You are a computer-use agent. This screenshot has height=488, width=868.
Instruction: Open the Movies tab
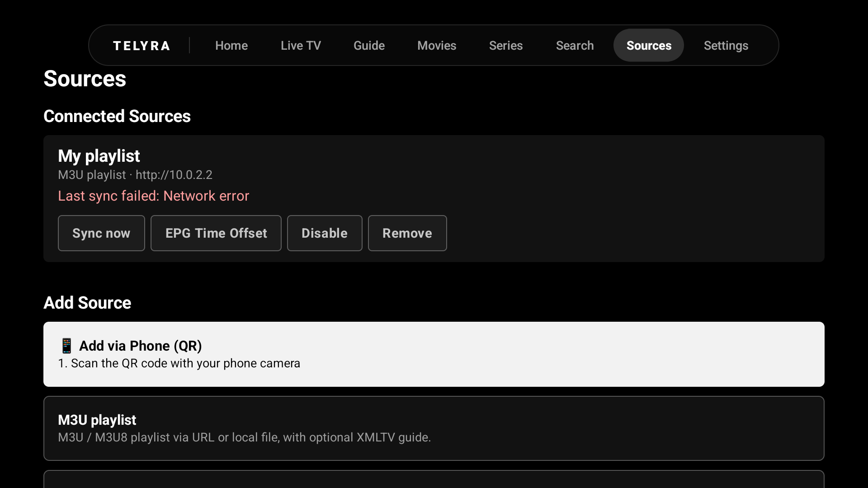437,46
